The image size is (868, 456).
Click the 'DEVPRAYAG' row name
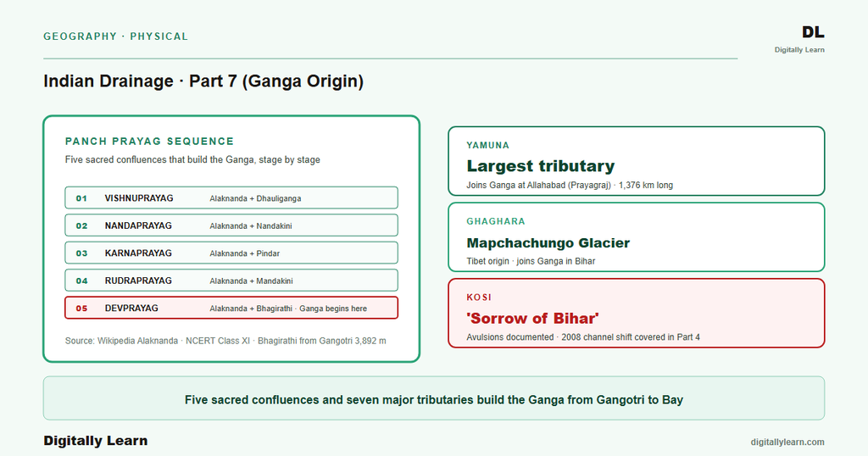[x=131, y=309]
